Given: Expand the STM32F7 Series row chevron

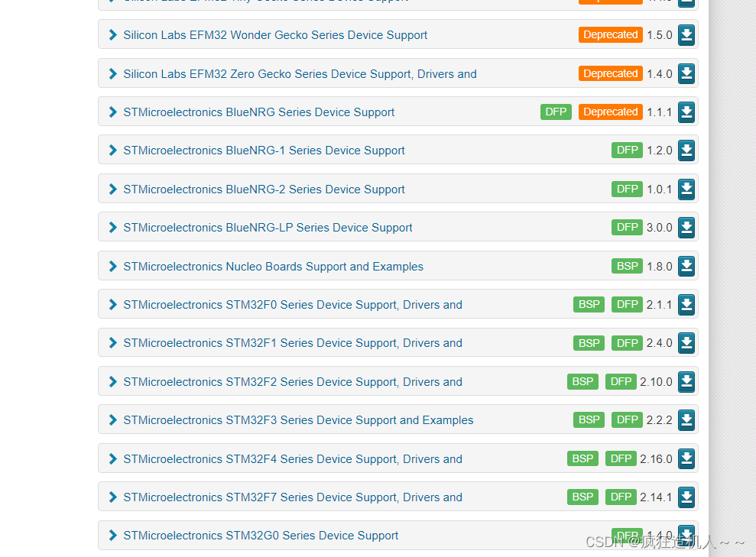Looking at the screenshot, I should [x=113, y=497].
